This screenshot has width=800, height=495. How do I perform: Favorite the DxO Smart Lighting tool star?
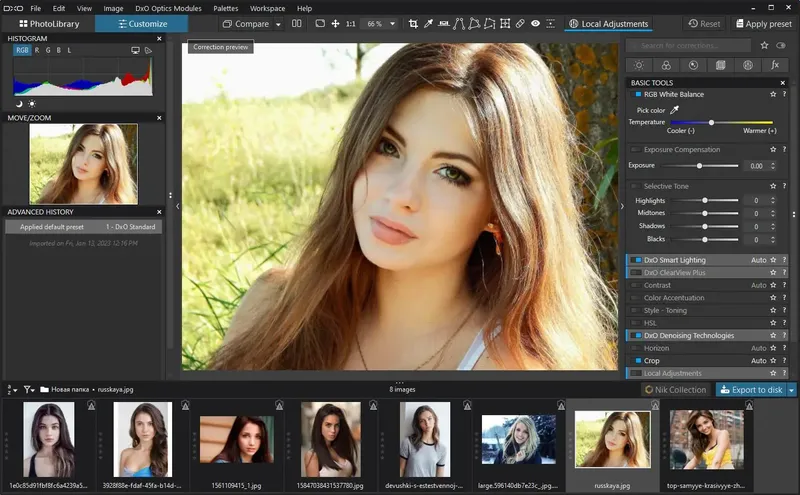pos(771,260)
